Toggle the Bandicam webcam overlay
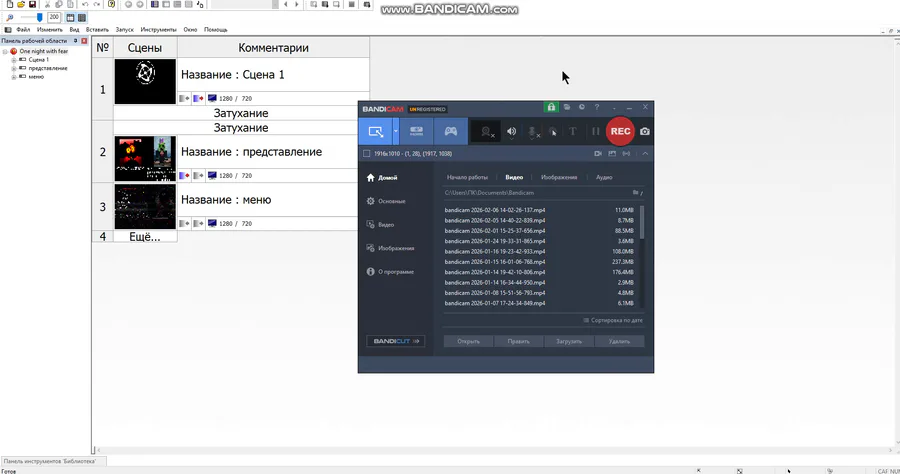 tap(487, 131)
